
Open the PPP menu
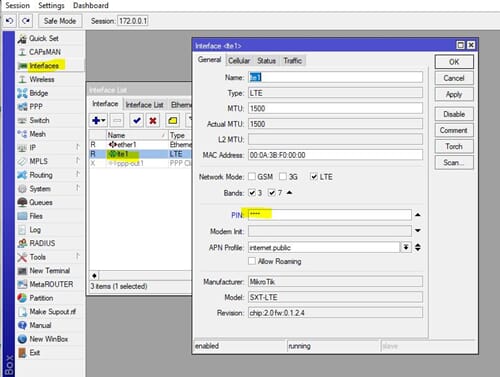(36, 107)
